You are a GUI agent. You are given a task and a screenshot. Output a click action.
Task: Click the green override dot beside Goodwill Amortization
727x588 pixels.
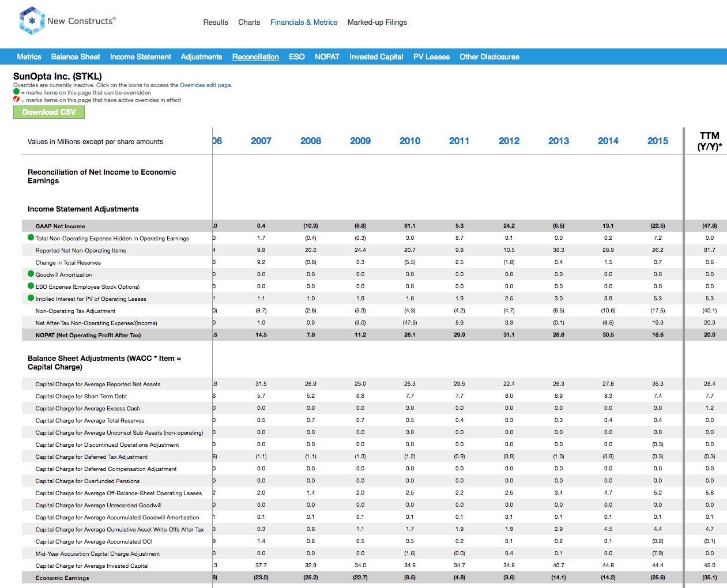[31, 274]
